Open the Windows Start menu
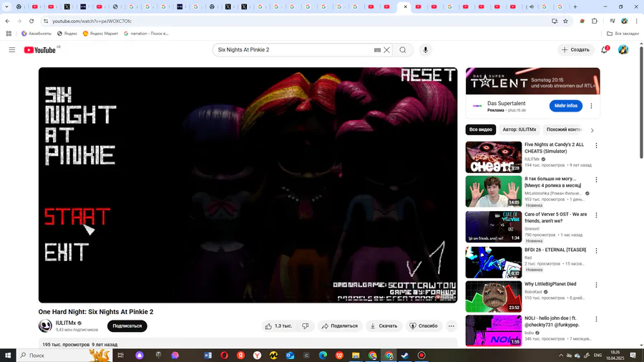This screenshot has width=644, height=362. point(8,356)
